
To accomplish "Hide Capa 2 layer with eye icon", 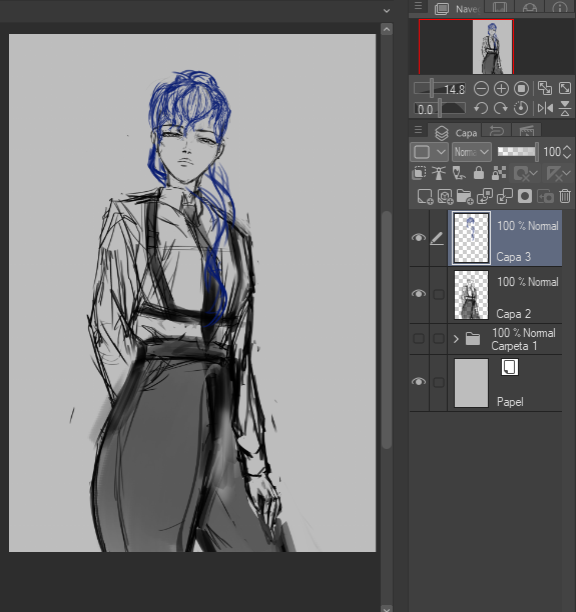I will tap(419, 294).
